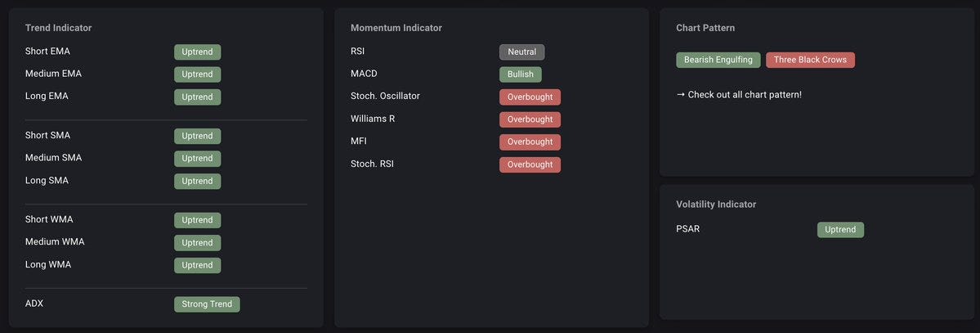Click the Williams R Overbought badge
Screen dimensions: 980x333
pos(530,119)
